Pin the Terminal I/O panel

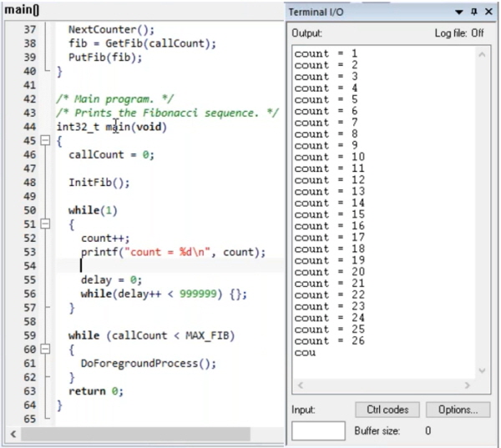click(x=474, y=12)
